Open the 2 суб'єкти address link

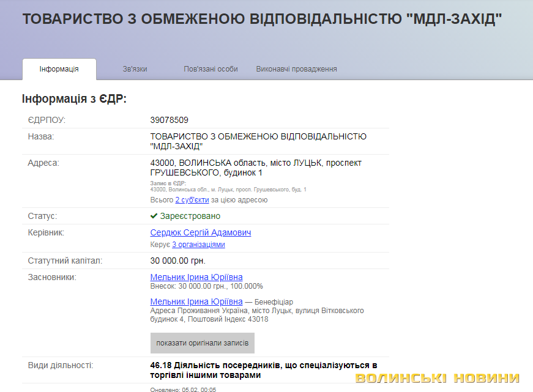click(x=192, y=200)
